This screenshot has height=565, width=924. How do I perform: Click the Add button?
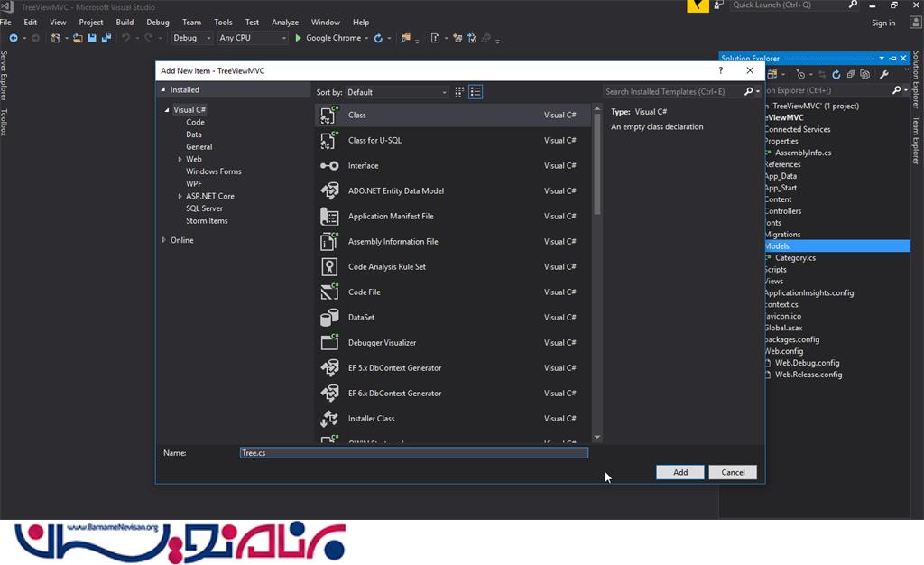click(680, 473)
